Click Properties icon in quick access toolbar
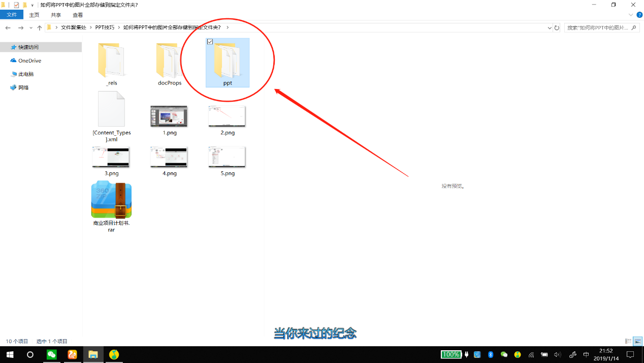This screenshot has width=644, height=363. 16,5
